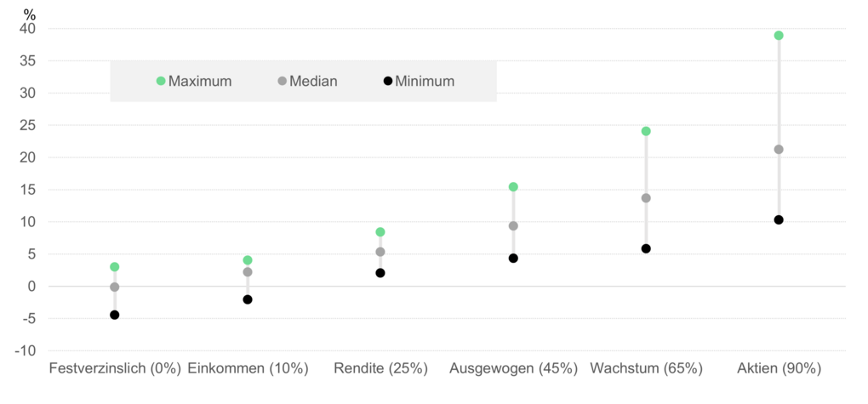Select the Minimum point for Aktien (90%)

click(779, 220)
